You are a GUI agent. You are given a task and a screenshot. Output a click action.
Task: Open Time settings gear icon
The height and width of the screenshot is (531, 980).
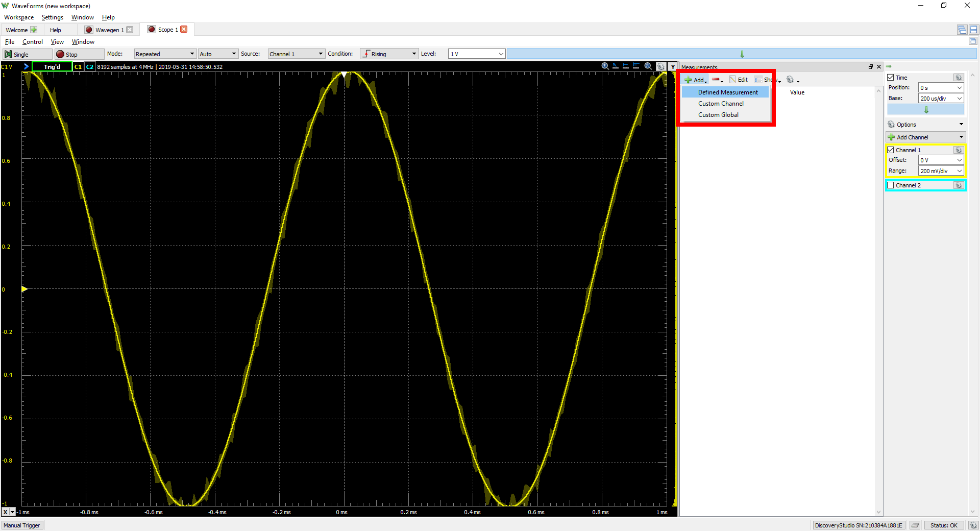pyautogui.click(x=959, y=78)
